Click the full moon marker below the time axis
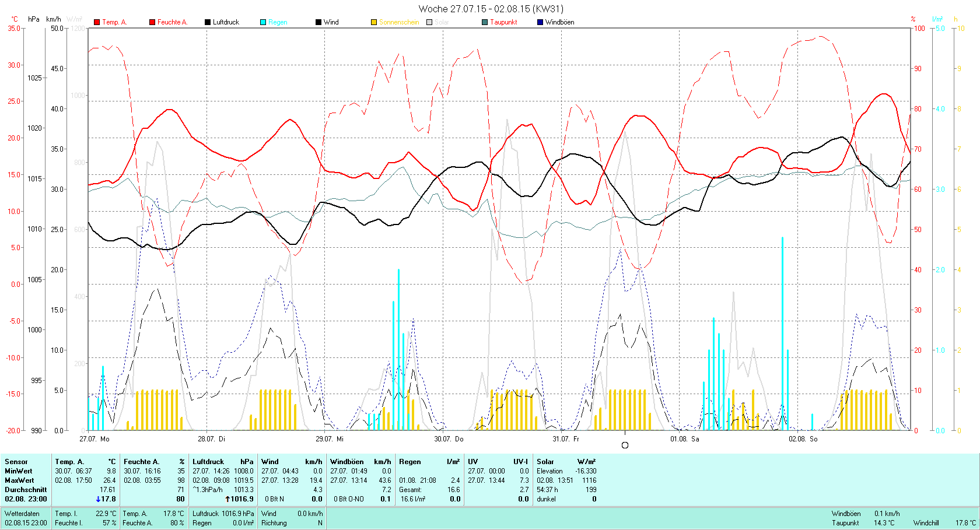980x530 pixels. (x=625, y=445)
